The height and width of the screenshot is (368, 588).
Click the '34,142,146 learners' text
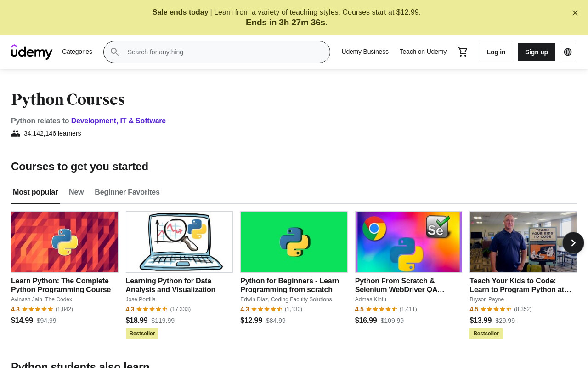[x=52, y=133]
